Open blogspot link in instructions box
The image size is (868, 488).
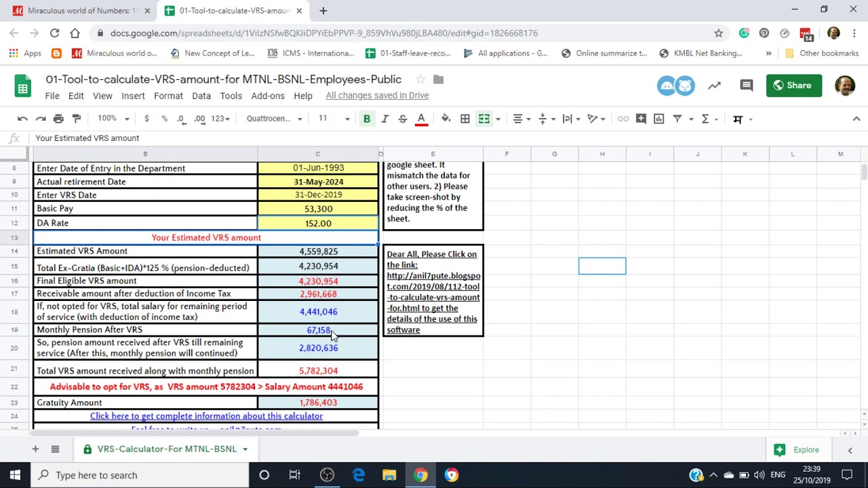coord(433,292)
